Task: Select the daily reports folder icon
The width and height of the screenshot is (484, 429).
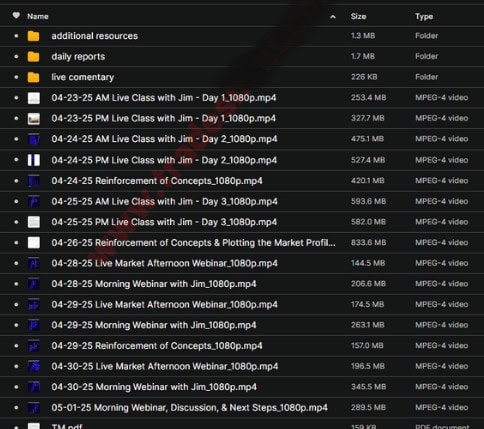Action: coord(33,57)
